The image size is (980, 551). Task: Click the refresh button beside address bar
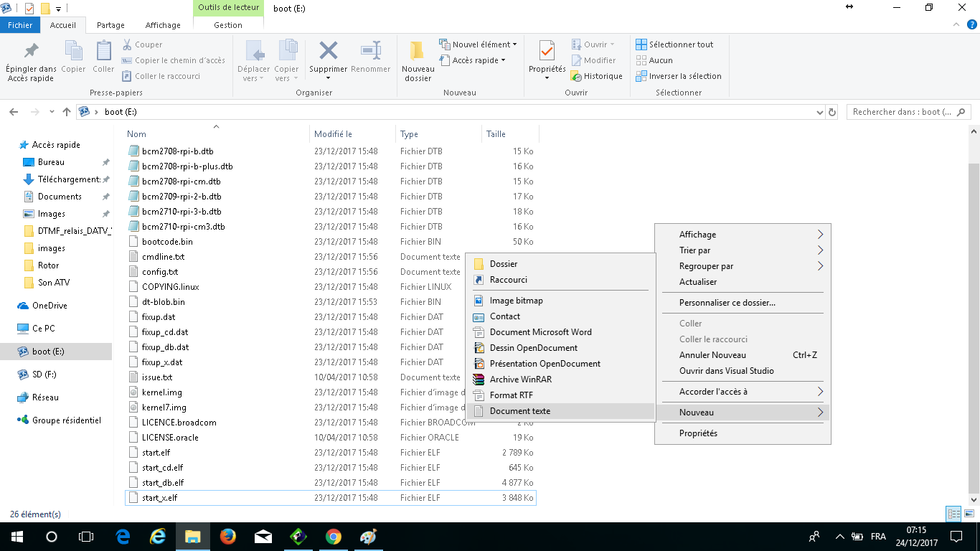coord(832,112)
